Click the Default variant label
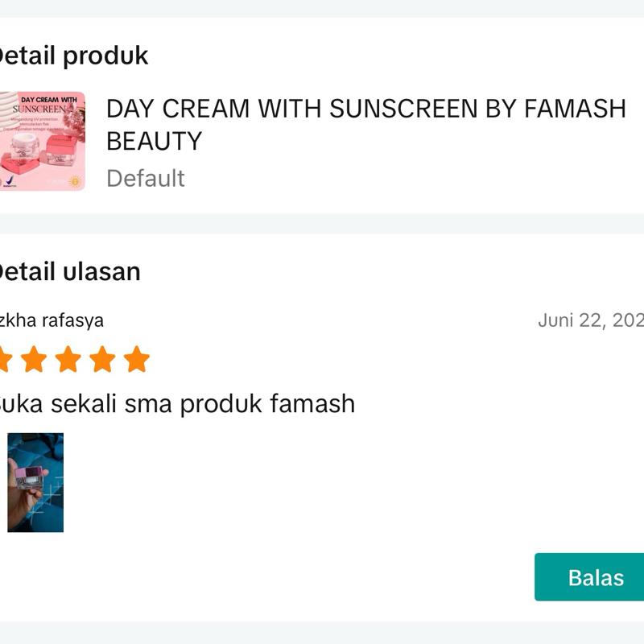The height and width of the screenshot is (644, 644). click(x=146, y=178)
